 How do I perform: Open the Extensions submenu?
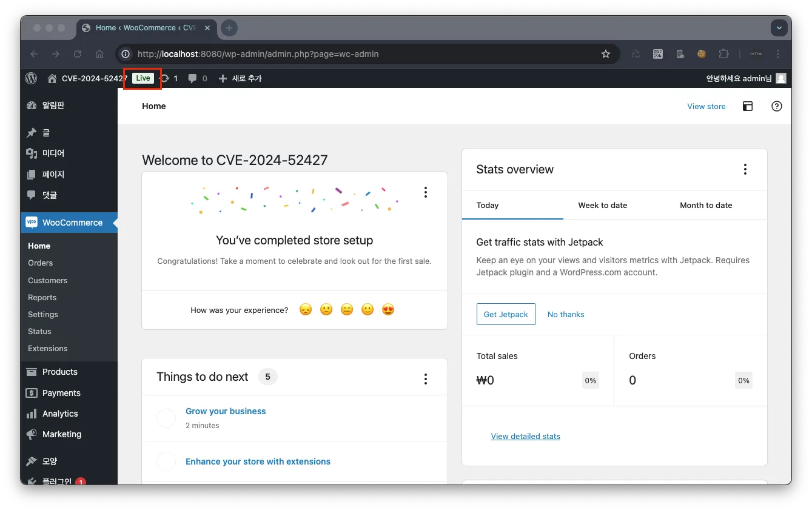coord(47,348)
